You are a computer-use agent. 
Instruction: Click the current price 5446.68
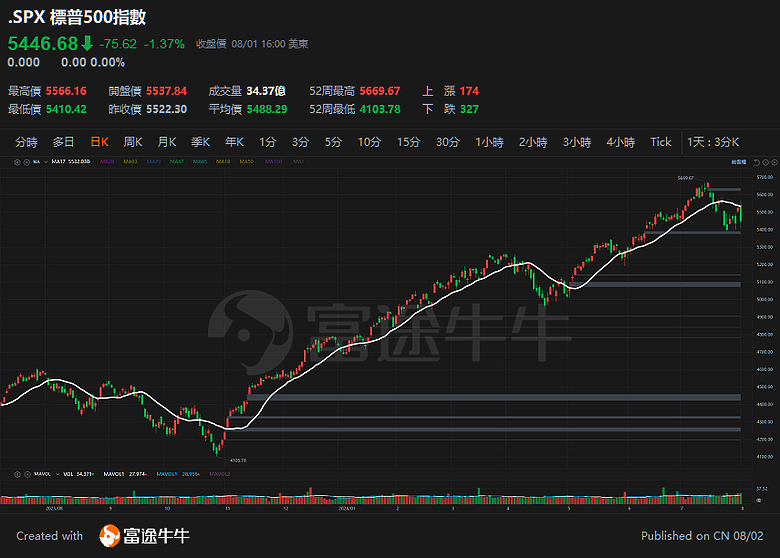pyautogui.click(x=43, y=44)
